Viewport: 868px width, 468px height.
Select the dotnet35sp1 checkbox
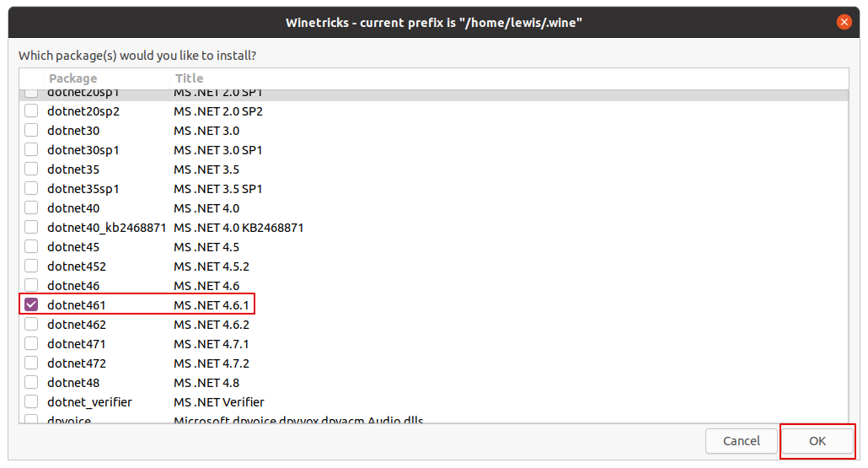tap(31, 188)
